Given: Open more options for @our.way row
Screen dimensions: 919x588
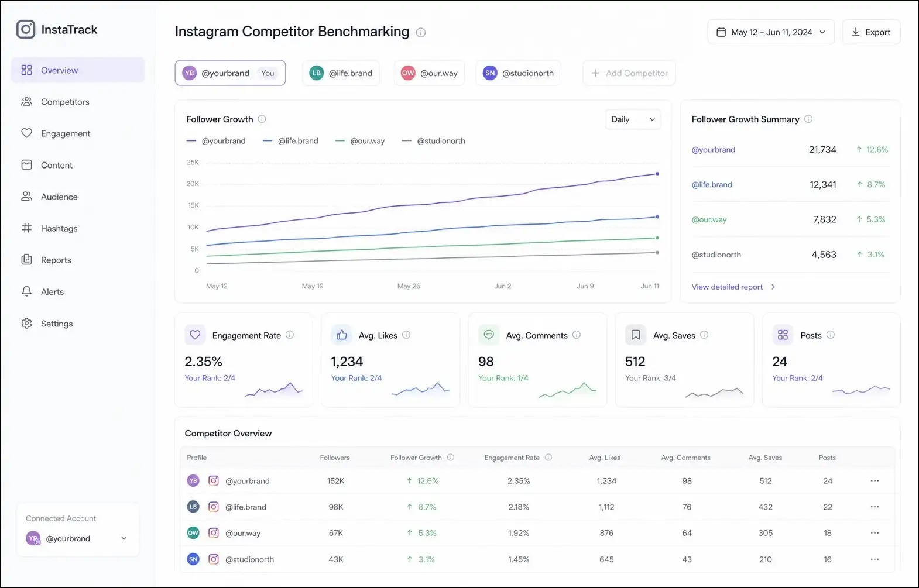Looking at the screenshot, I should (x=875, y=533).
